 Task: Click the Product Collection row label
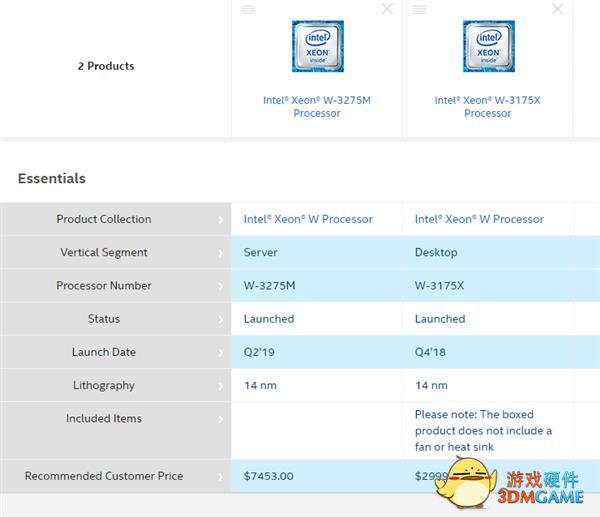tap(104, 219)
